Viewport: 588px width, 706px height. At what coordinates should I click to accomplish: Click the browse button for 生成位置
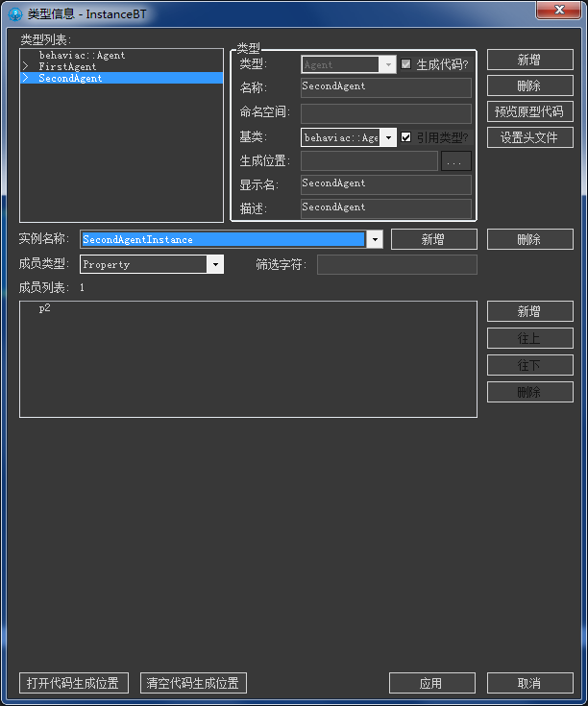coord(456,161)
